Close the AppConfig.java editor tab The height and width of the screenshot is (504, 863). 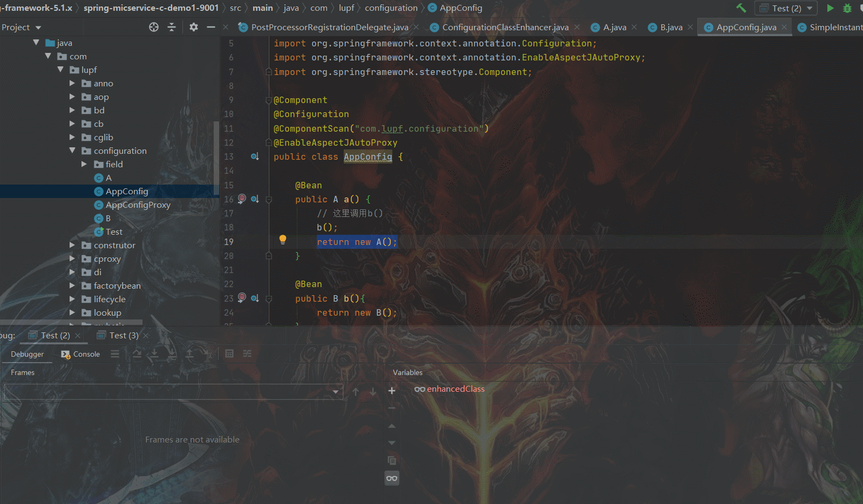pos(784,27)
